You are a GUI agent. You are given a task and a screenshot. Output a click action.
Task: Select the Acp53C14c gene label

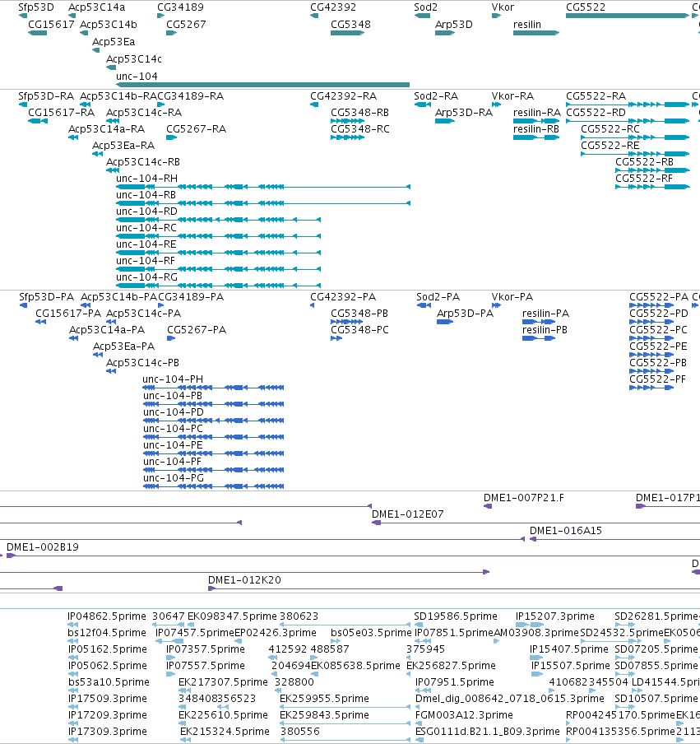point(134,58)
